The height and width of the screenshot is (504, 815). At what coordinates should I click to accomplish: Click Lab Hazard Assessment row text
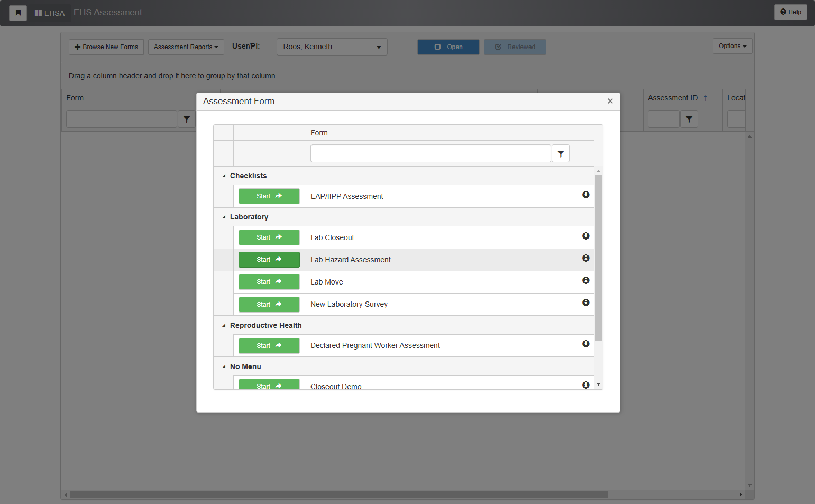coord(351,260)
